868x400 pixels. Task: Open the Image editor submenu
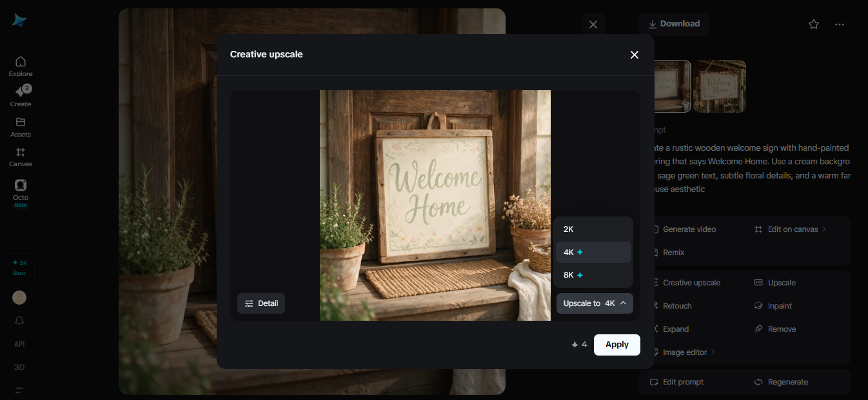pos(683,352)
